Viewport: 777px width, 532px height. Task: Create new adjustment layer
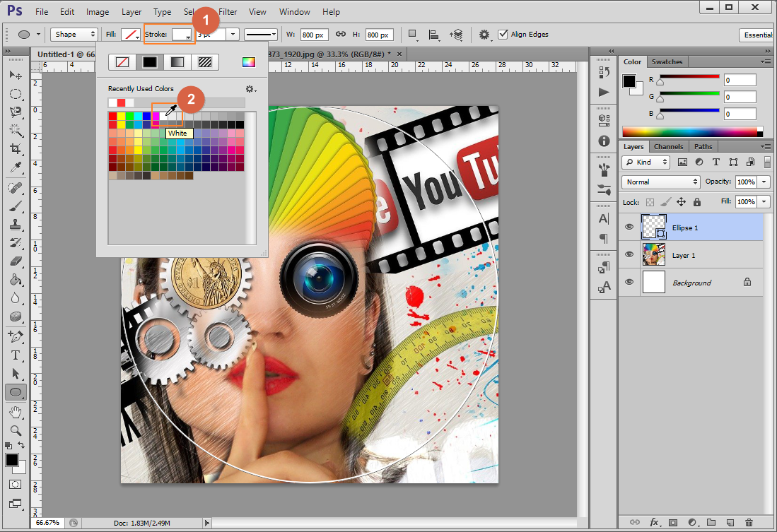coord(692,522)
